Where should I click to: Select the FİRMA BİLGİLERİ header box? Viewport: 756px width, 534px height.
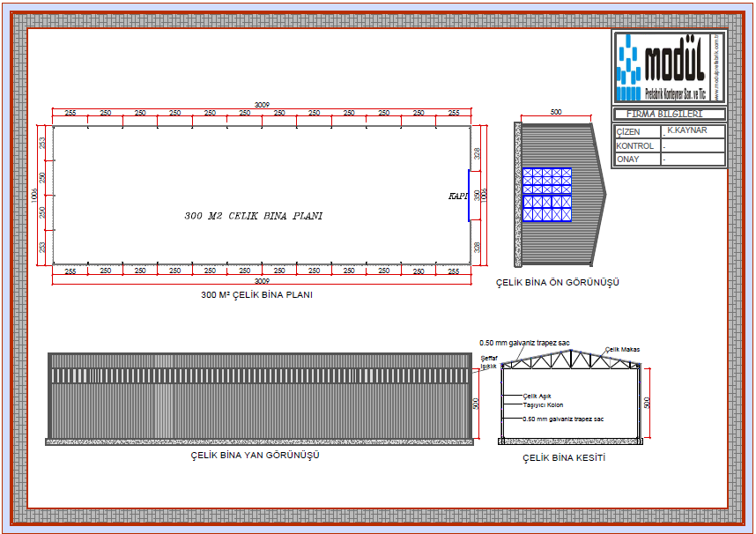(670, 114)
